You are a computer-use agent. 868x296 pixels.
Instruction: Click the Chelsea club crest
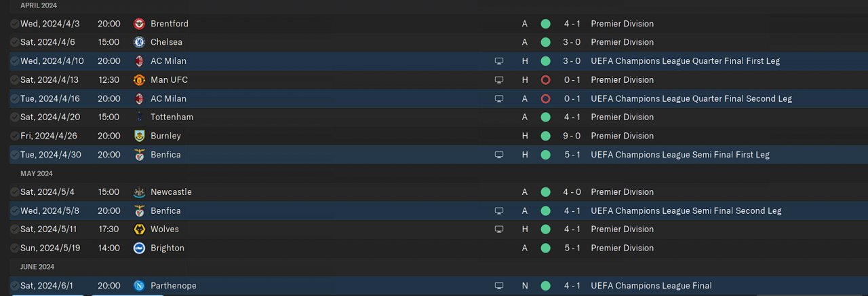pos(139,42)
